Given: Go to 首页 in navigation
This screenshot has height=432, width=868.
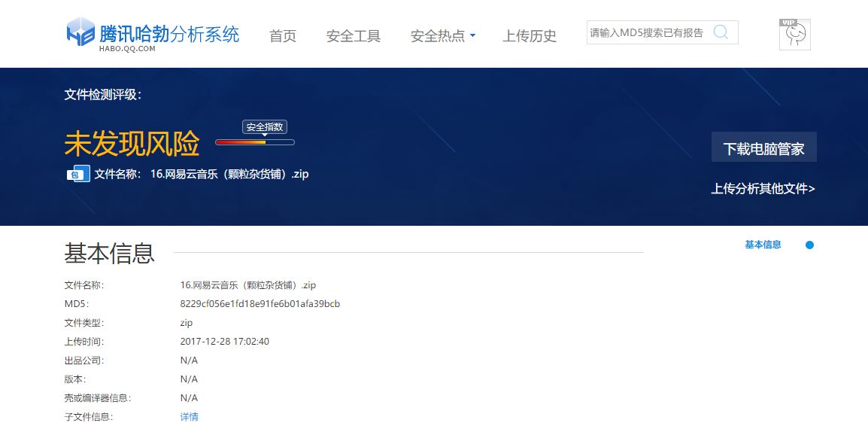Looking at the screenshot, I should (x=283, y=36).
